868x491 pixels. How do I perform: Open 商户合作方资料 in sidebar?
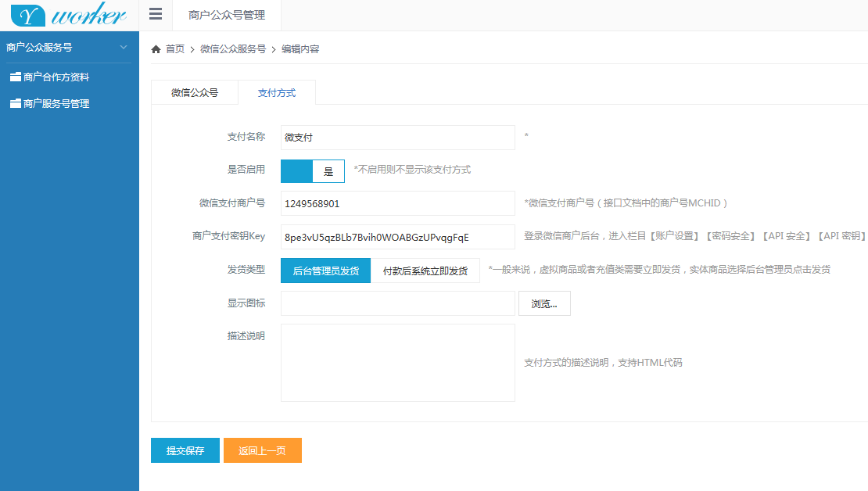[x=56, y=77]
